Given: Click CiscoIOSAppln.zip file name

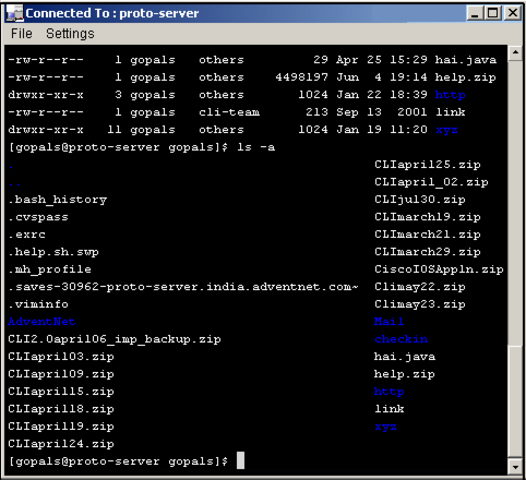Looking at the screenshot, I should coord(439,270).
